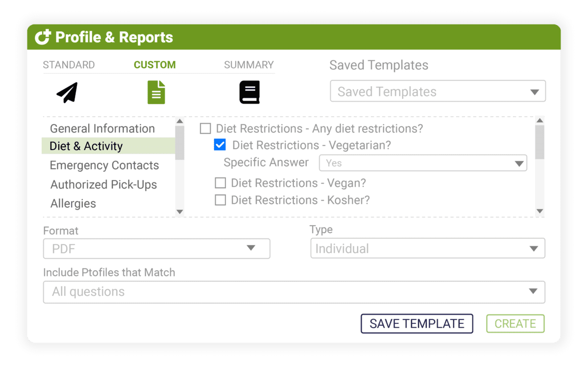Switch to the SUMMARY tab
Viewport: 588px width, 368px height.
[x=248, y=64]
